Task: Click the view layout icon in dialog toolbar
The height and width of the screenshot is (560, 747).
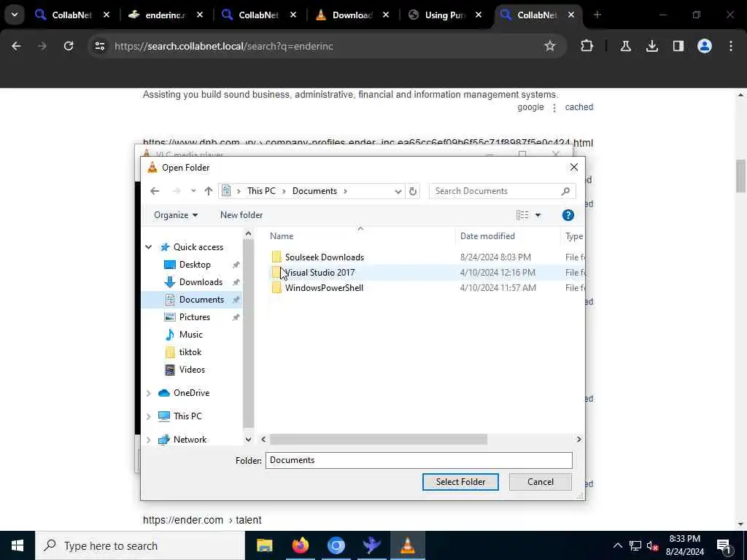Action: (522, 215)
